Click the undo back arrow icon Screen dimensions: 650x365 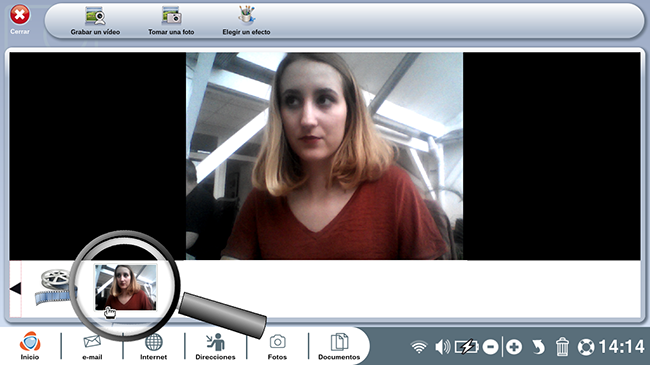(538, 347)
